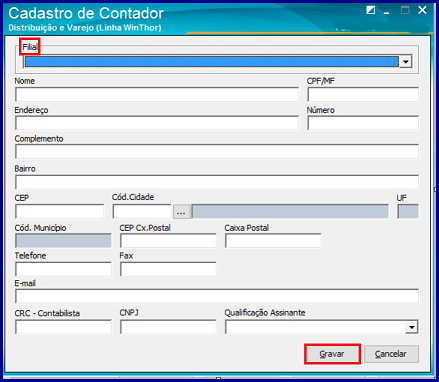Select the Número field

pyautogui.click(x=363, y=123)
